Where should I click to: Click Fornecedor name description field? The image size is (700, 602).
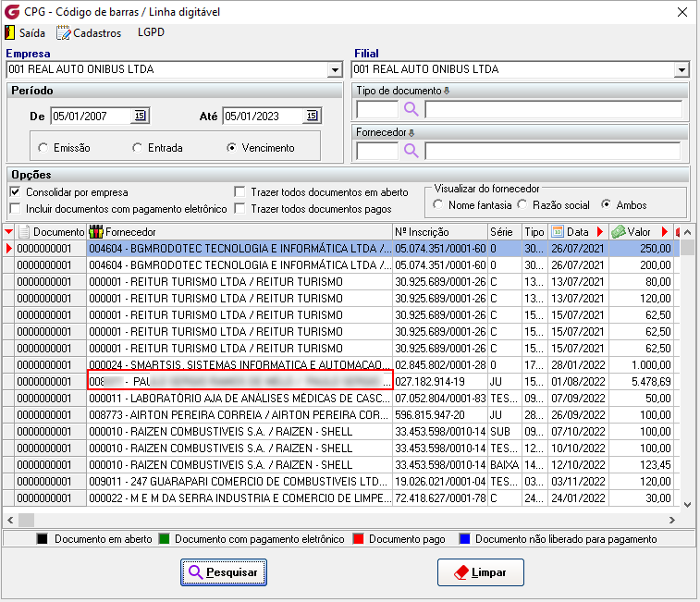(554, 151)
